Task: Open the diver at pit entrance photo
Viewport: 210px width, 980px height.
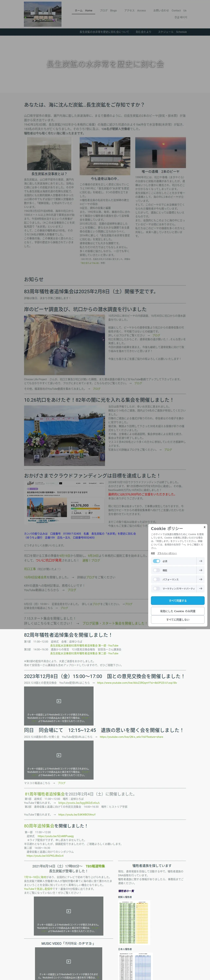Action: click(64, 345)
